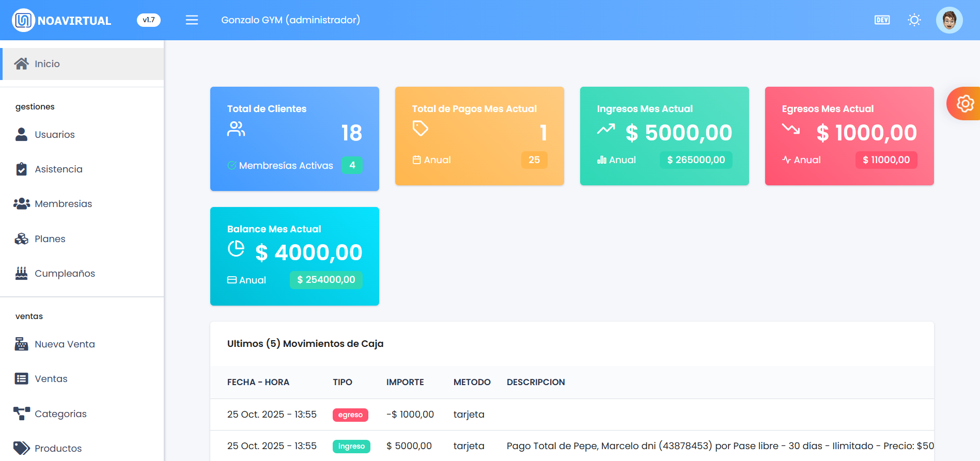
Task: Click the Planes cubes icon
Action: coord(21,239)
